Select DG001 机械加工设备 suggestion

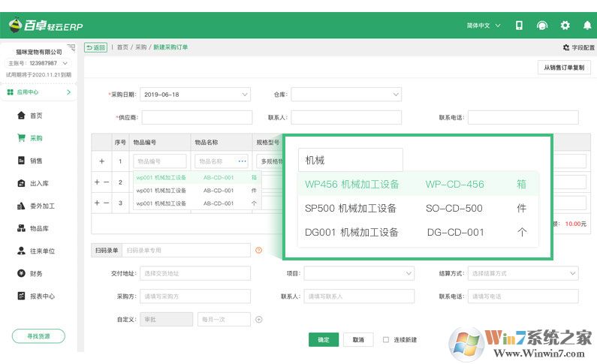pyautogui.click(x=418, y=232)
